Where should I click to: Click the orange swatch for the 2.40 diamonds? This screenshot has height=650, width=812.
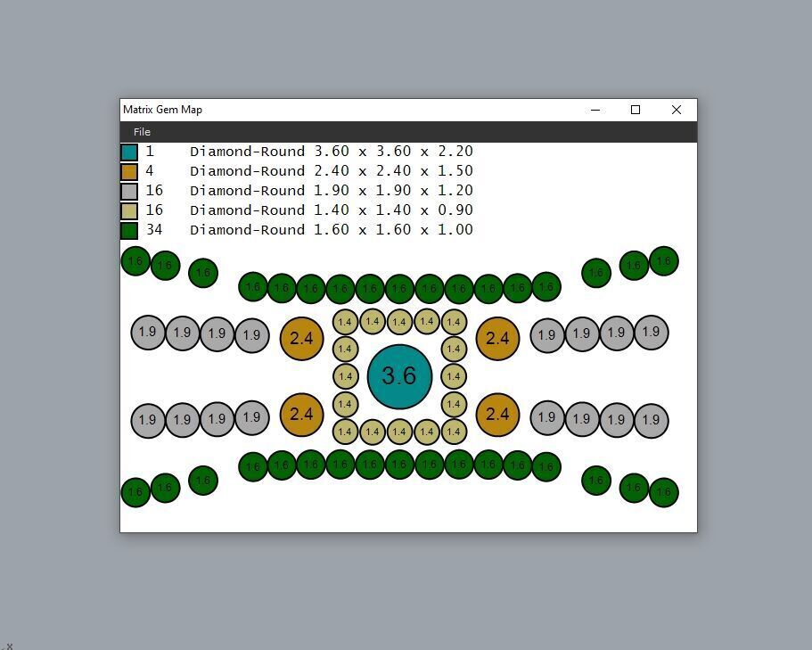click(129, 171)
